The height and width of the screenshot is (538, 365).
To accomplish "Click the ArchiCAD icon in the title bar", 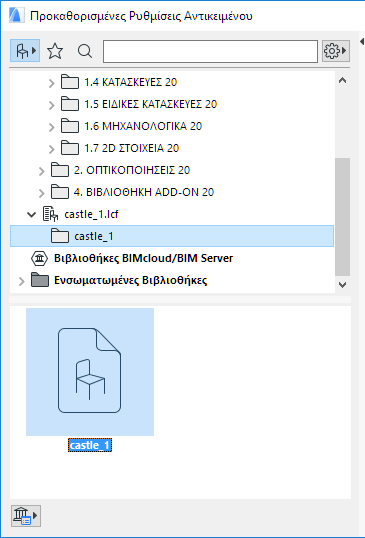I will pyautogui.click(x=16, y=15).
